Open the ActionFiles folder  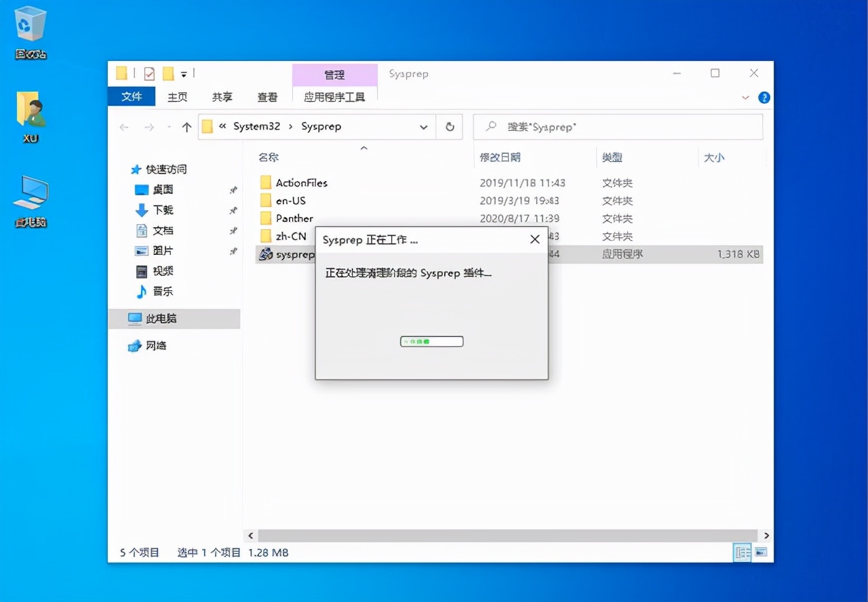click(302, 182)
